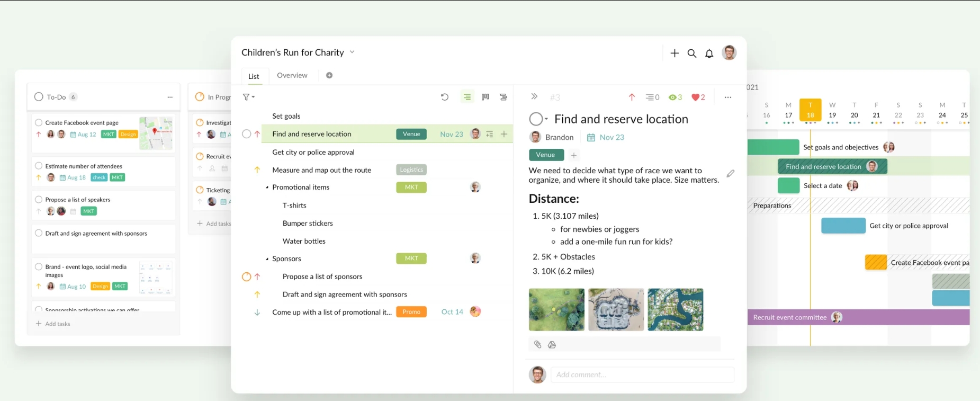Click Brandon's avatar in the task details
Image resolution: width=980 pixels, height=401 pixels.
pyautogui.click(x=536, y=137)
